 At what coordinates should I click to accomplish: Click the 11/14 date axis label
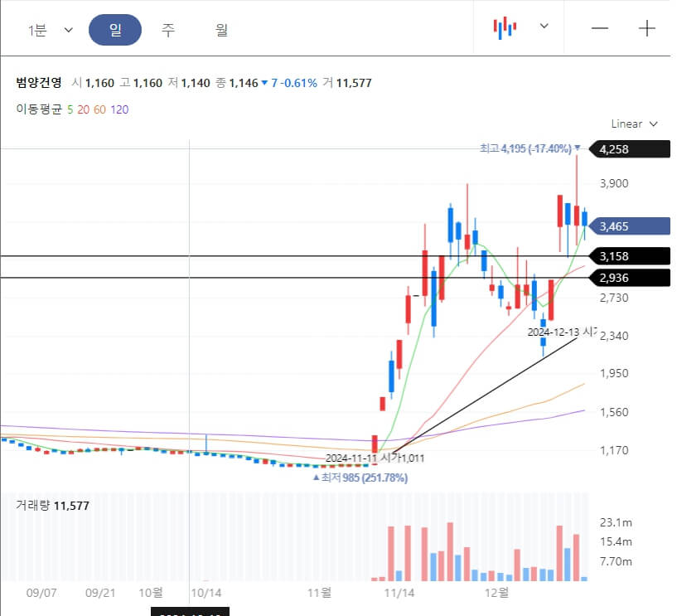399,593
